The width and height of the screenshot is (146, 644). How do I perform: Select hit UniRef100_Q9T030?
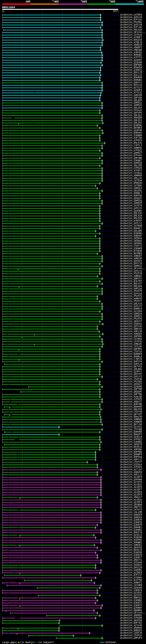pos(131,326)
